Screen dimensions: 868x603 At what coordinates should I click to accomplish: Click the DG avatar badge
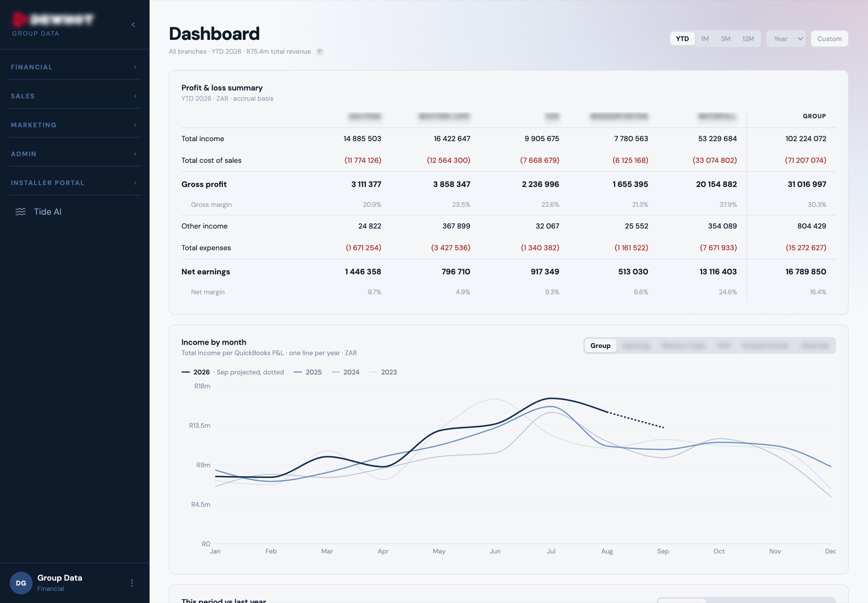[21, 583]
